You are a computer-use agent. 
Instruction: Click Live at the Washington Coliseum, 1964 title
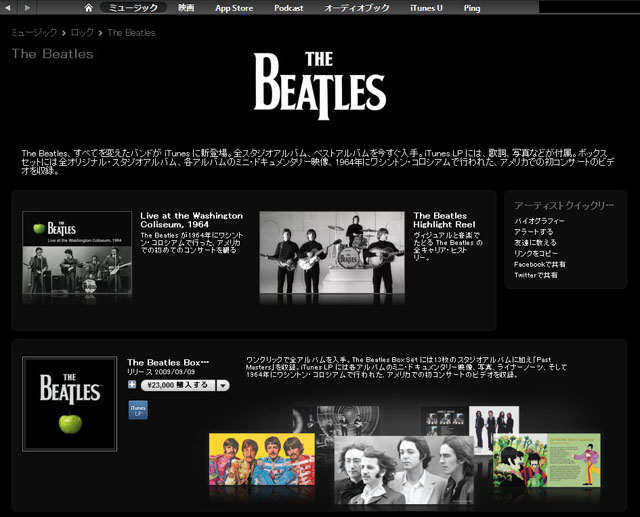(191, 220)
